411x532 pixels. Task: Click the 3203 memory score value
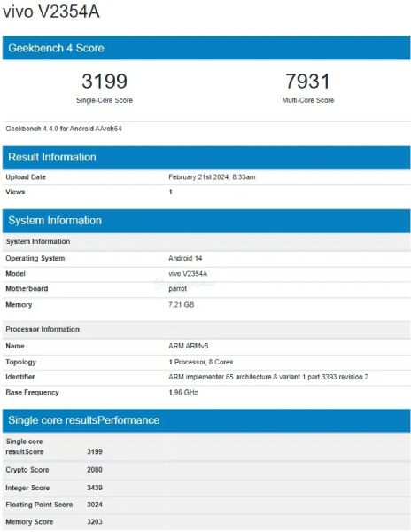tap(95, 522)
